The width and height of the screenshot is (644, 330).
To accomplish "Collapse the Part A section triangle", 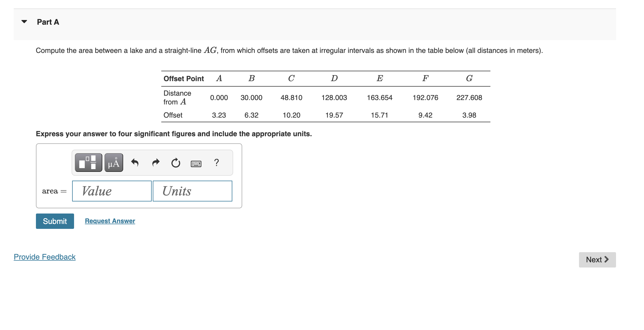I will pyautogui.click(x=24, y=22).
